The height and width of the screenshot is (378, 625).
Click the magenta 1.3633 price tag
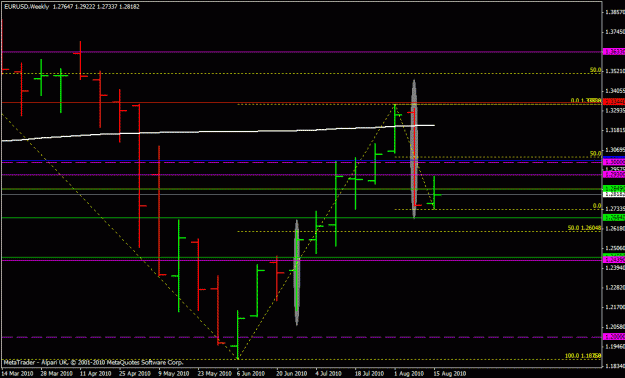click(614, 51)
